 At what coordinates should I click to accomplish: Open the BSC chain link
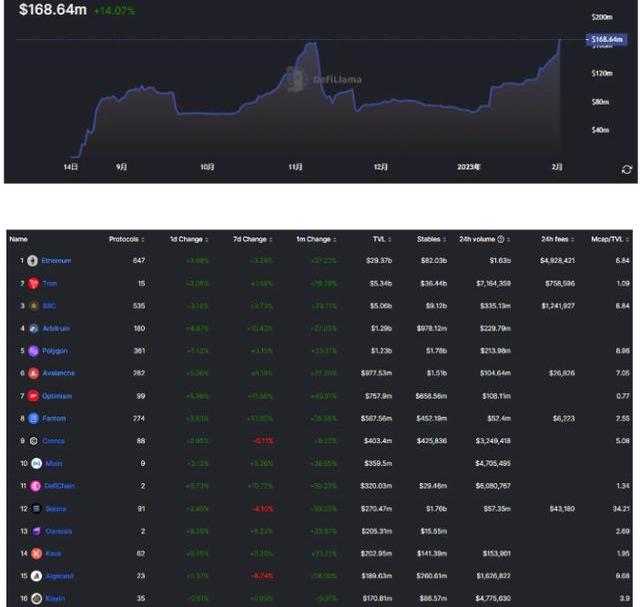(x=49, y=305)
